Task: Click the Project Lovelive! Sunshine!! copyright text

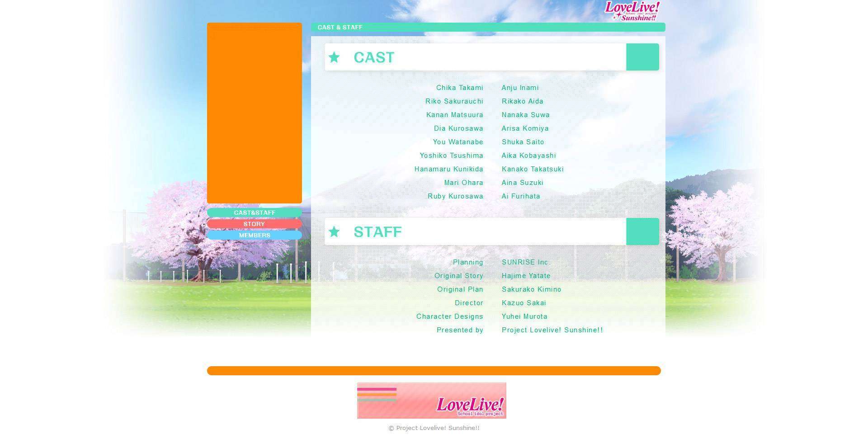Action: tap(434, 428)
